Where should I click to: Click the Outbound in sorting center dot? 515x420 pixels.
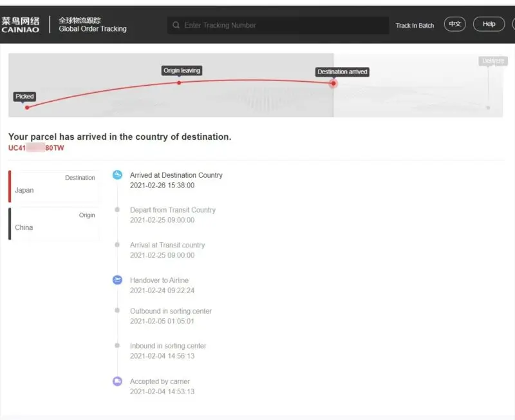point(117,310)
